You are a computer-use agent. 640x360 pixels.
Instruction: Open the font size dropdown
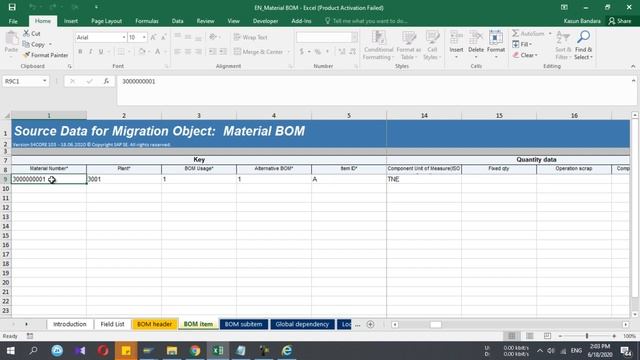144,37
